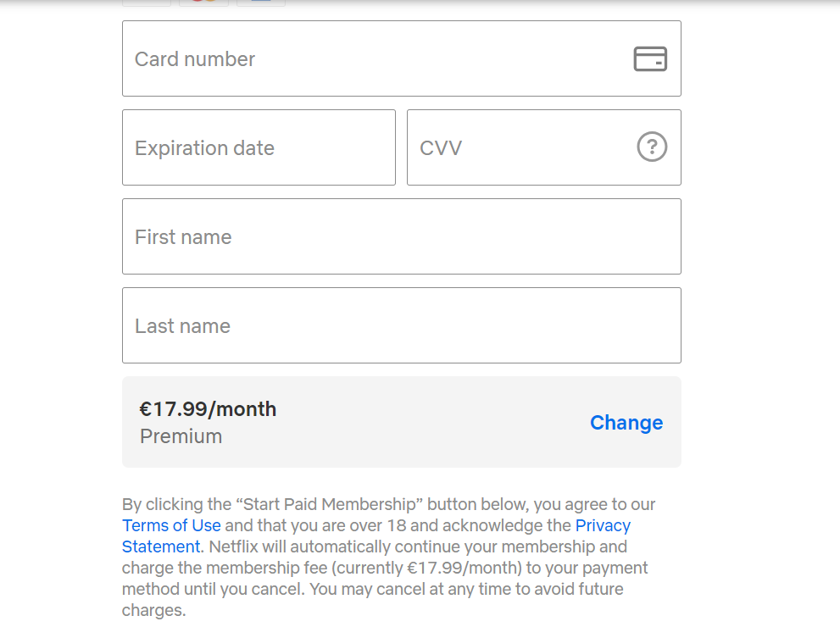840x638 pixels.
Task: Click the credit card icon in Card number
Action: tap(650, 59)
